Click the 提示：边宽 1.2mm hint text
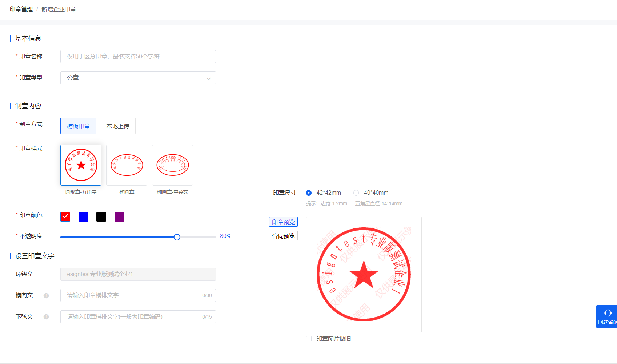This screenshot has height=364, width=617. 326,203
